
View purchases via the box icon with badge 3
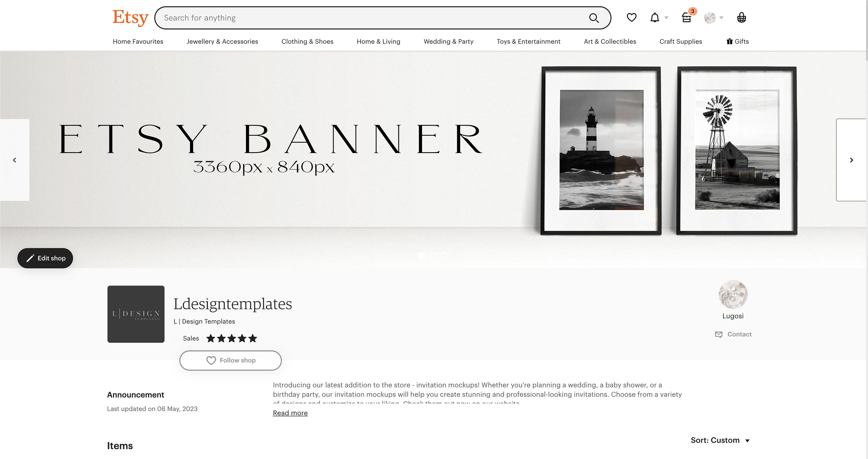[x=687, y=18]
